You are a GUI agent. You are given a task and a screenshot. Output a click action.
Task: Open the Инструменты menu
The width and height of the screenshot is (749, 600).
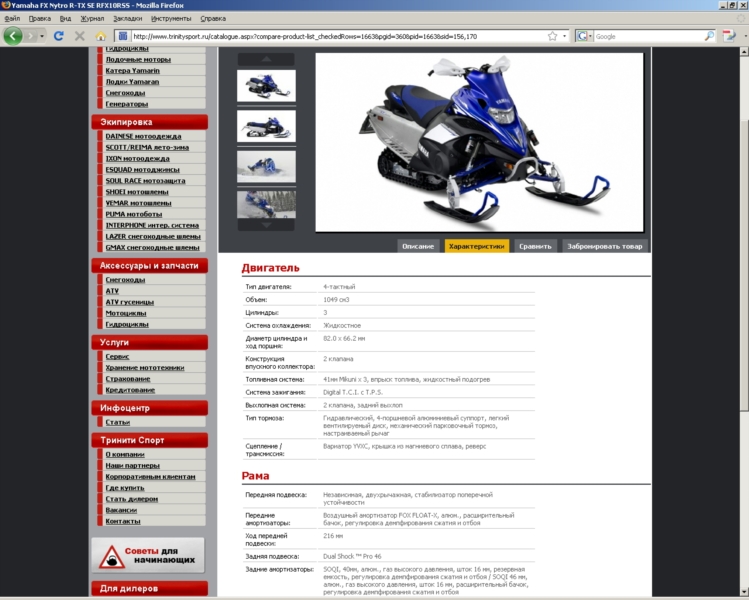pyautogui.click(x=171, y=19)
